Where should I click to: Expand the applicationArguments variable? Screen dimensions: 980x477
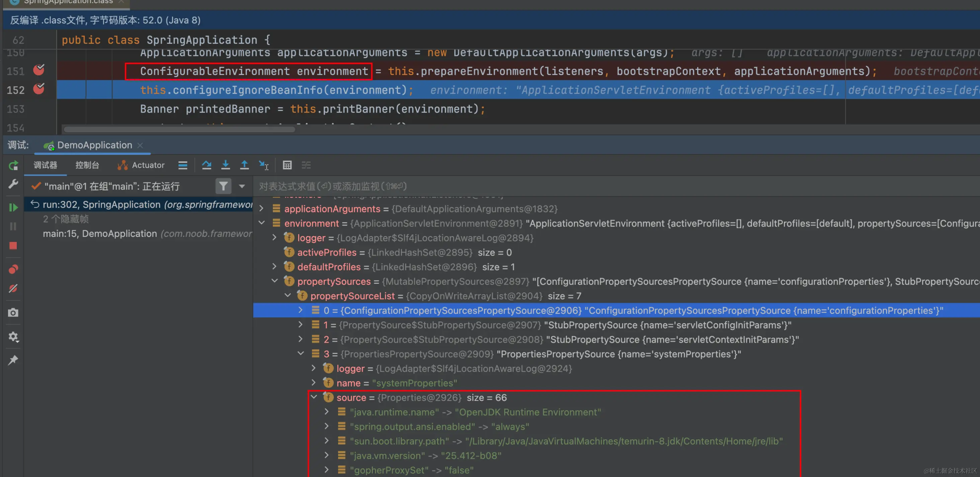pyautogui.click(x=261, y=209)
